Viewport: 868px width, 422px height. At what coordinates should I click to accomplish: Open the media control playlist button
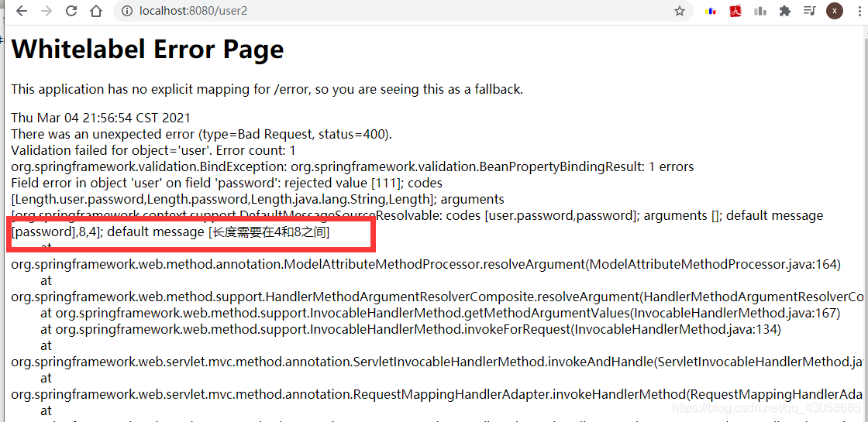pyautogui.click(x=809, y=11)
